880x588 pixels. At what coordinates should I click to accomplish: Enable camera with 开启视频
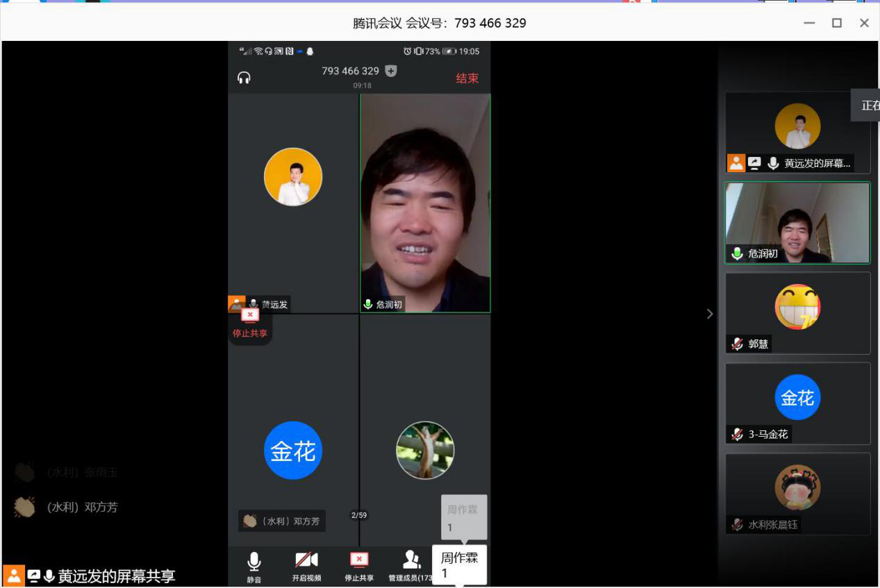coord(306,561)
